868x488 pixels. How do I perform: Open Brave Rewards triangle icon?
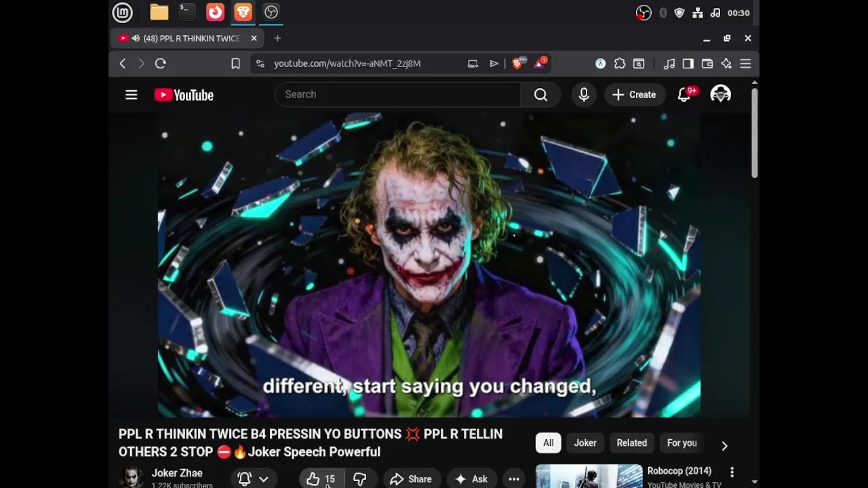click(x=540, y=63)
